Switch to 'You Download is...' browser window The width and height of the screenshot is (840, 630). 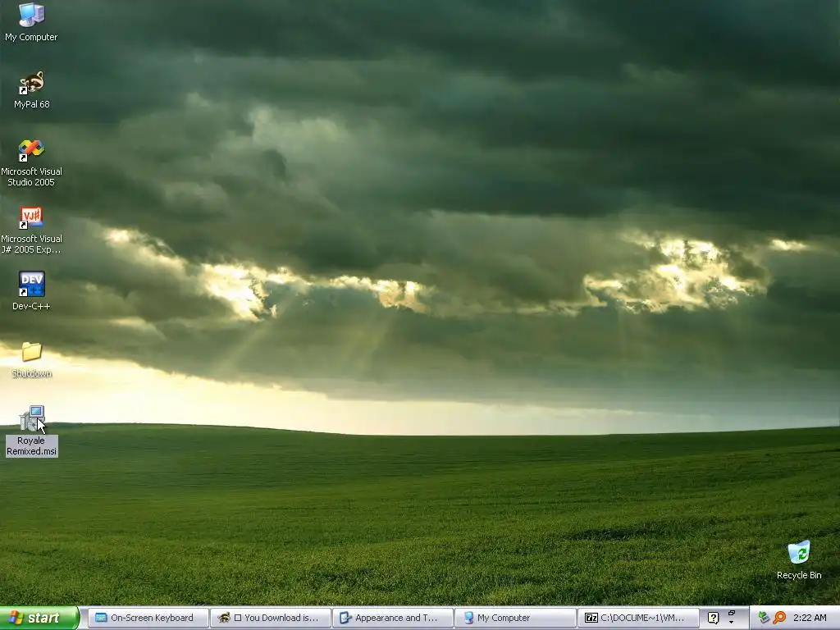point(270,618)
